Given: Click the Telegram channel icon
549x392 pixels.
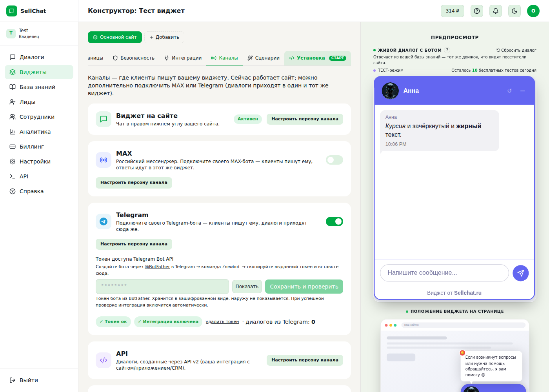Looking at the screenshot, I should pos(104,221).
